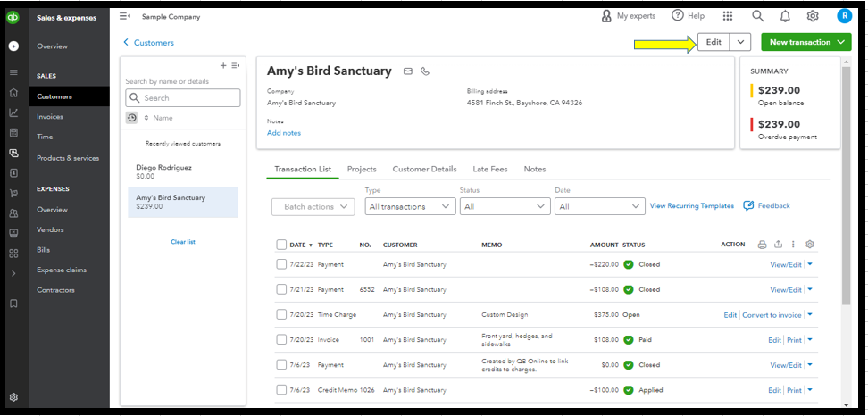
Task: Click the phone icon beside customer name
Action: click(x=425, y=71)
